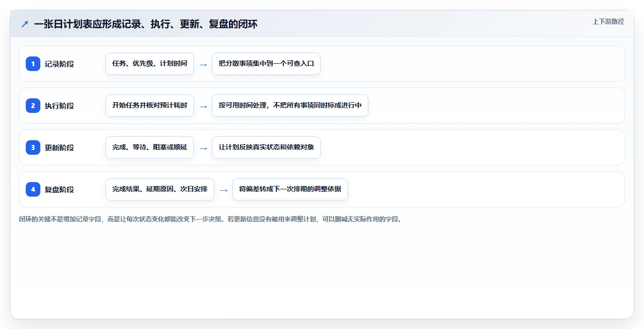
Task: Select the 执行阶段 label
Action: [59, 106]
